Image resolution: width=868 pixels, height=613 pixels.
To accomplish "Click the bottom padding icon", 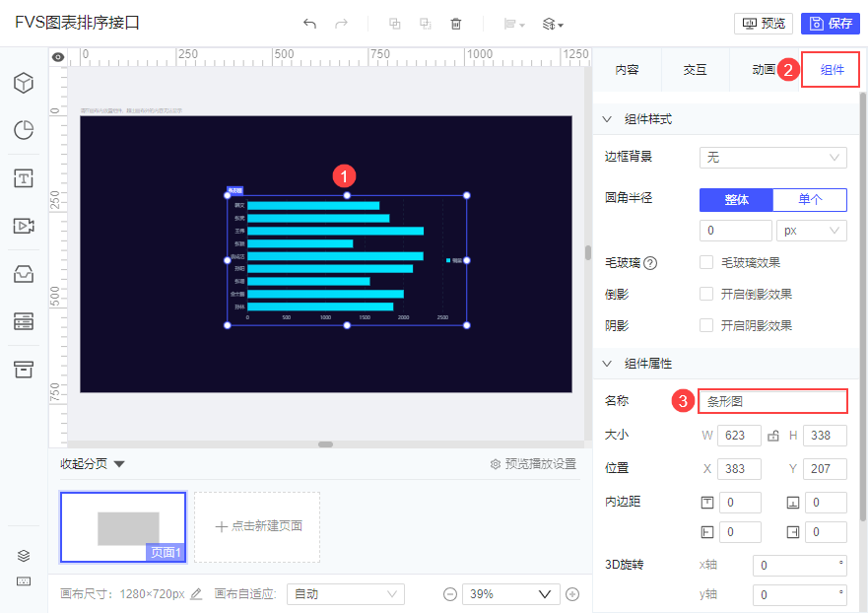I will (x=793, y=503).
